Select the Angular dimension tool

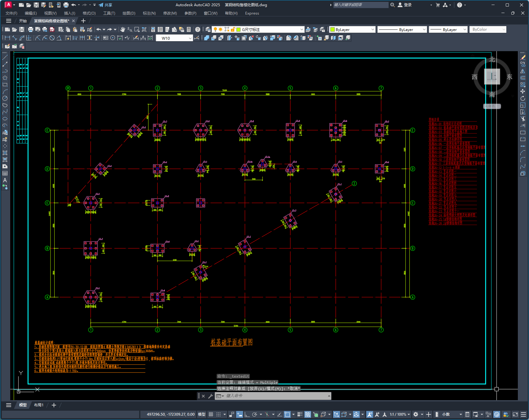point(59,38)
